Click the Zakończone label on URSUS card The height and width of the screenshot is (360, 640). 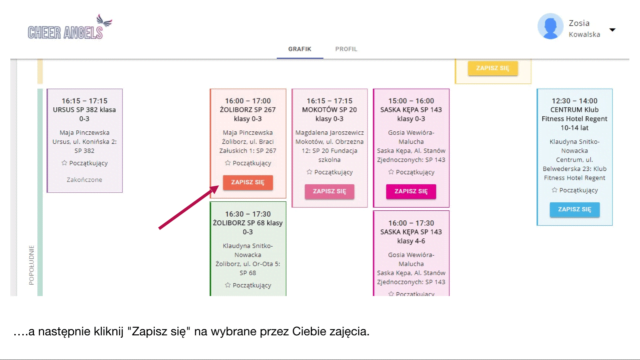[x=84, y=180]
